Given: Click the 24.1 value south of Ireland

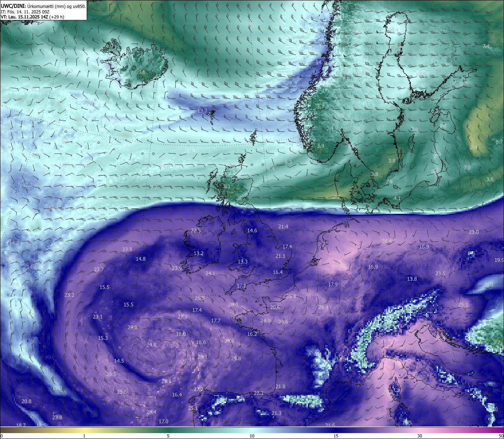Looking at the screenshot, I should tap(210, 274).
